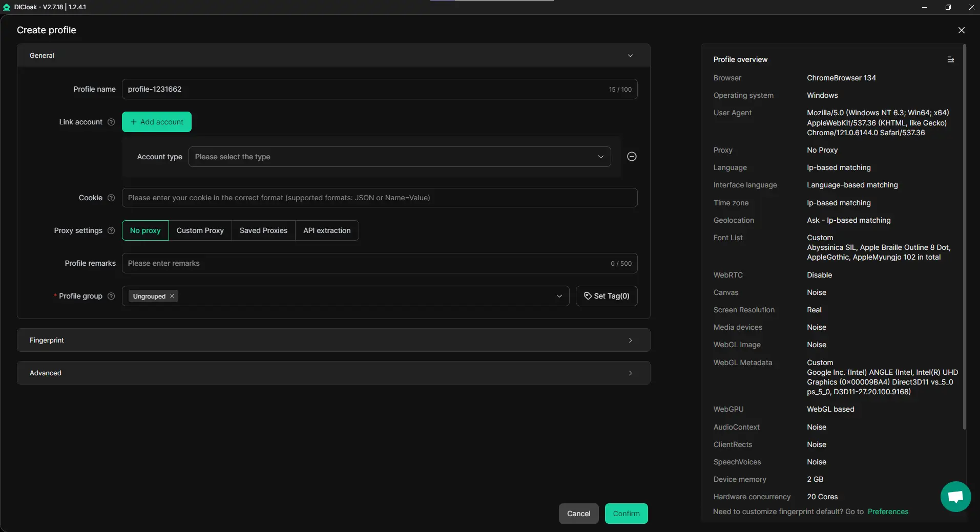
Task: Open the Preferences link
Action: click(887, 512)
